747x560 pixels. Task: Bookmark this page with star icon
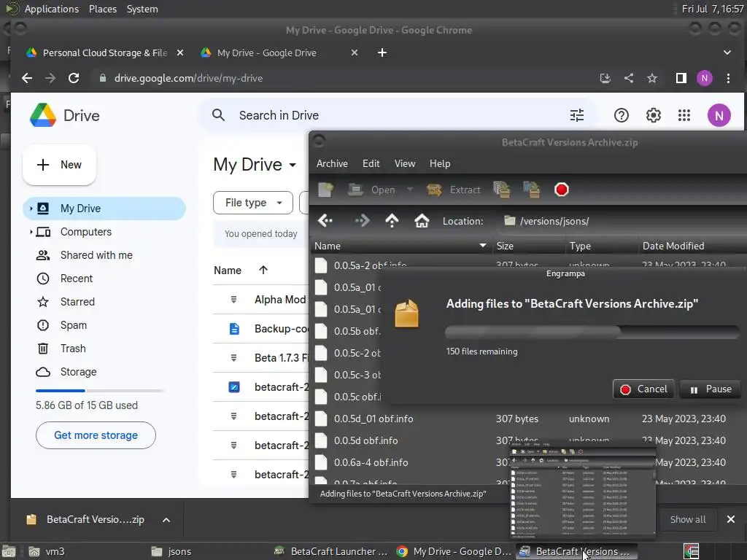652,78
